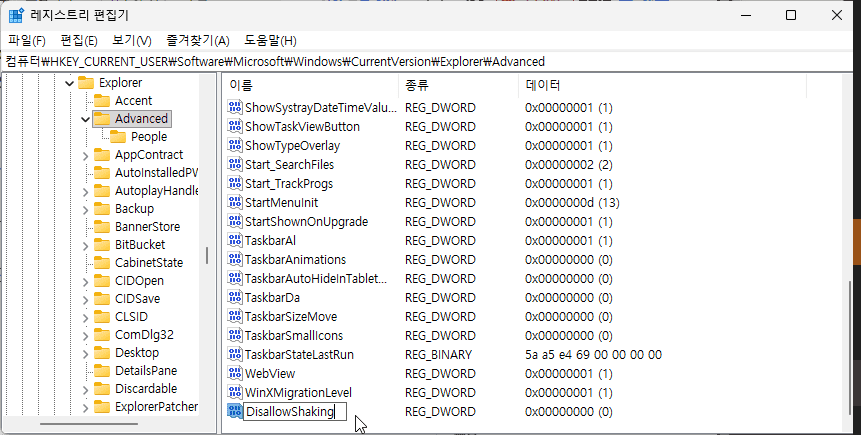The width and height of the screenshot is (861, 435).
Task: Click the REG_BINARY type cell
Action: 438,355
